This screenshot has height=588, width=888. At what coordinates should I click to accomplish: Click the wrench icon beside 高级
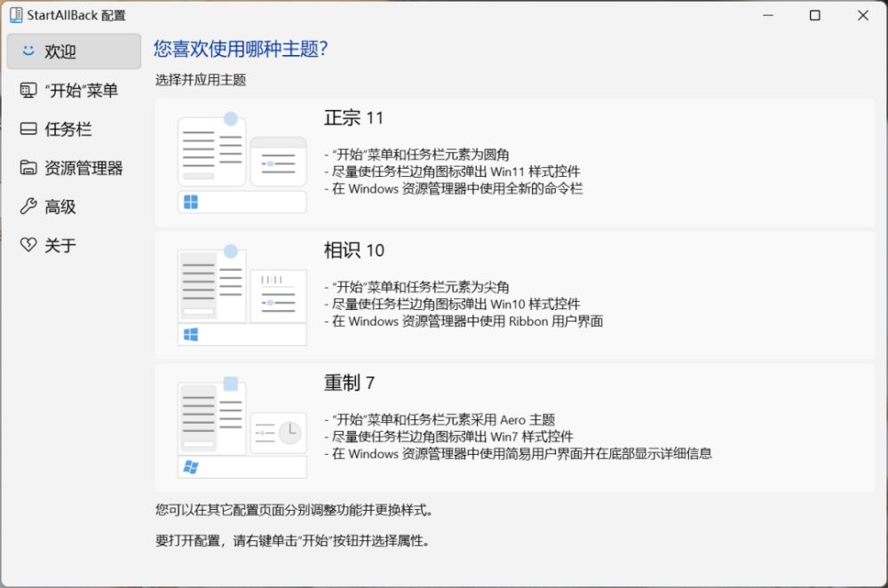point(28,206)
